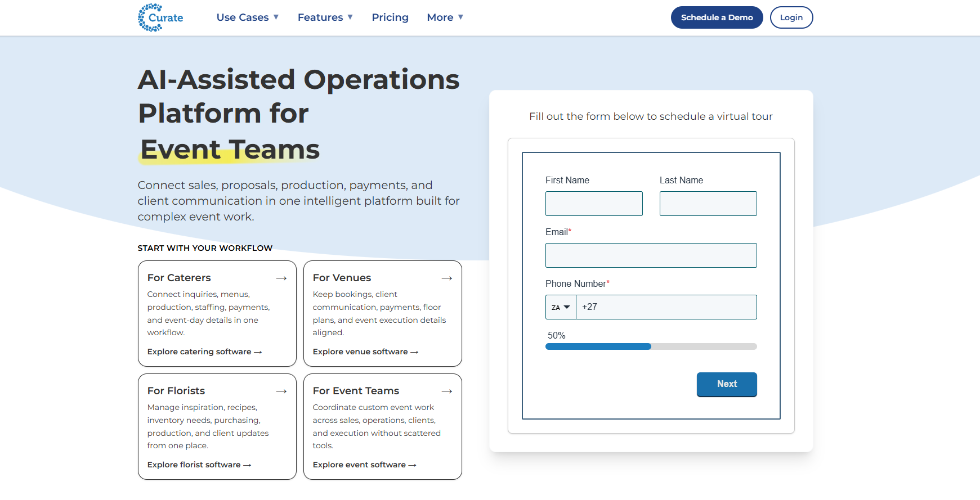Click the For Florists card heading

pos(176,391)
